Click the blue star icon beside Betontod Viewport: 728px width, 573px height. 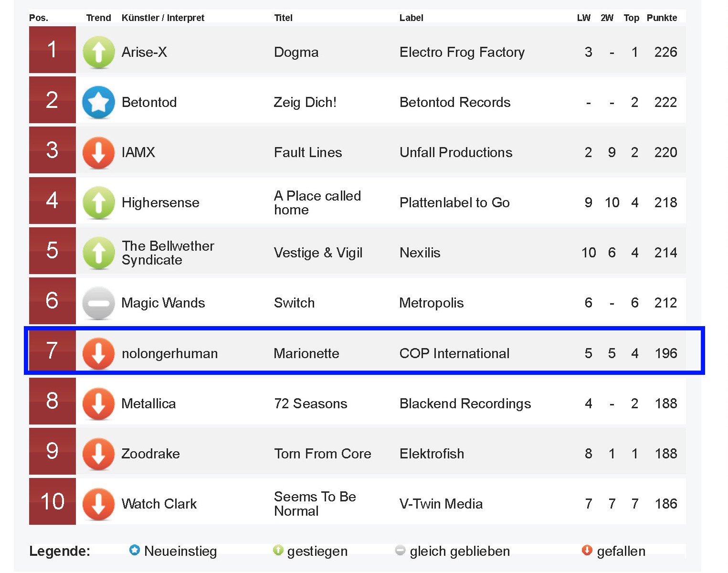[x=98, y=102]
